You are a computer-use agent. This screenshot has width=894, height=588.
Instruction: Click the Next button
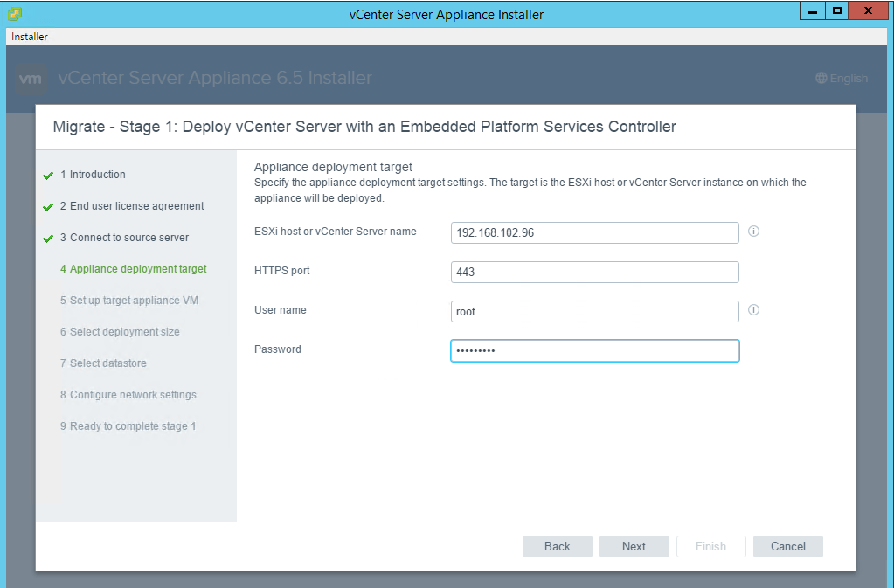click(x=634, y=546)
